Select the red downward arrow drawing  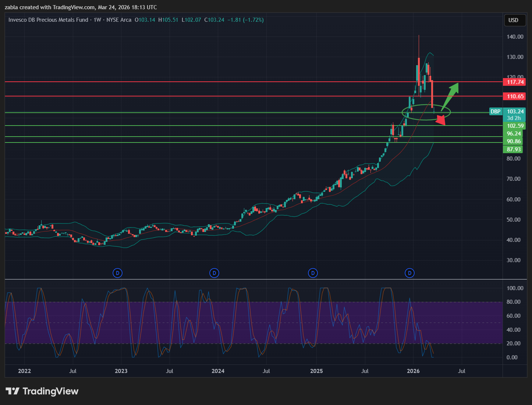441,120
